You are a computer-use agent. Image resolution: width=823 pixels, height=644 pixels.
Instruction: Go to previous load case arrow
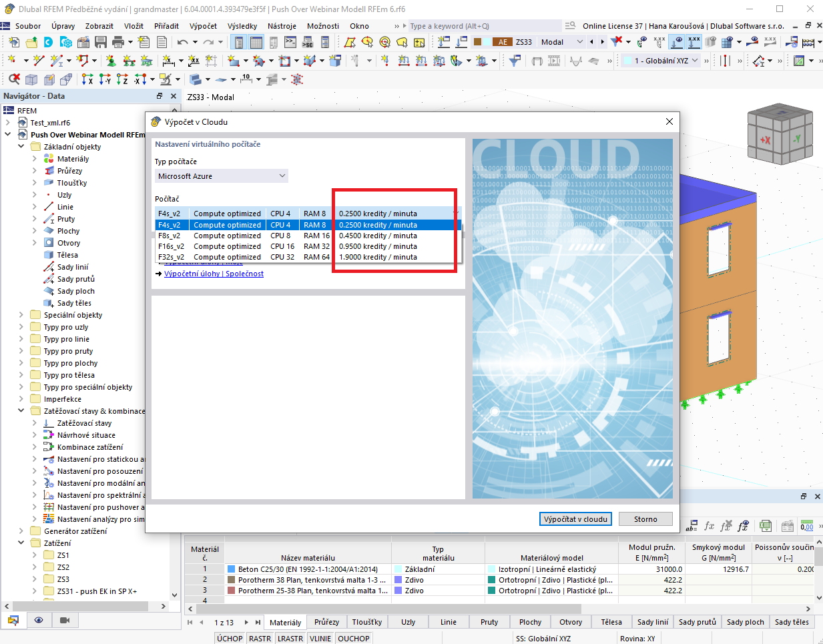(591, 42)
